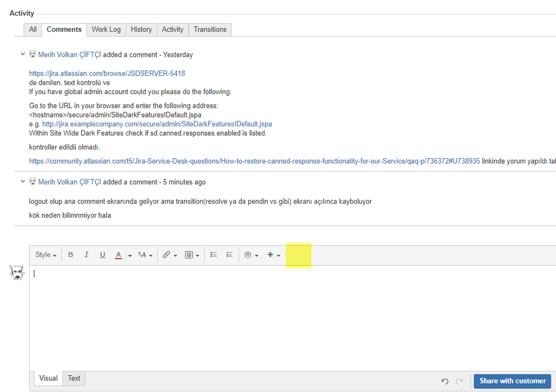
Task: Switch to the Work Log tab
Action: (x=106, y=30)
